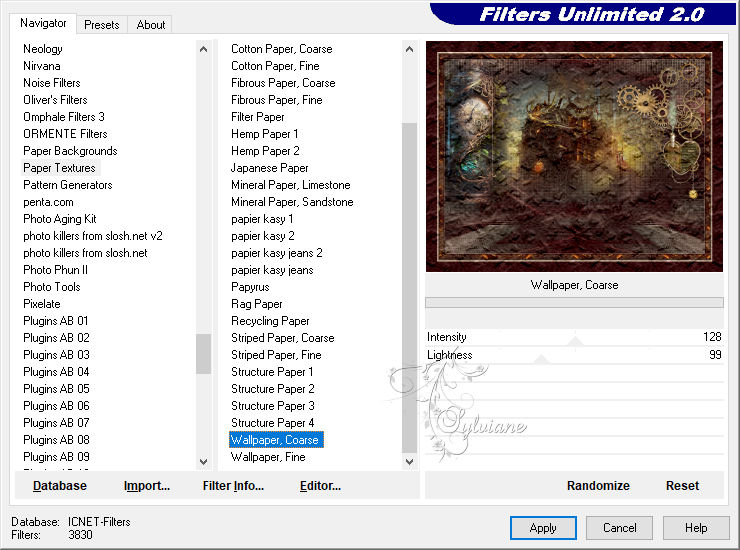Viewport: 740px width, 550px height.
Task: Open the Editor... button
Action: point(320,486)
